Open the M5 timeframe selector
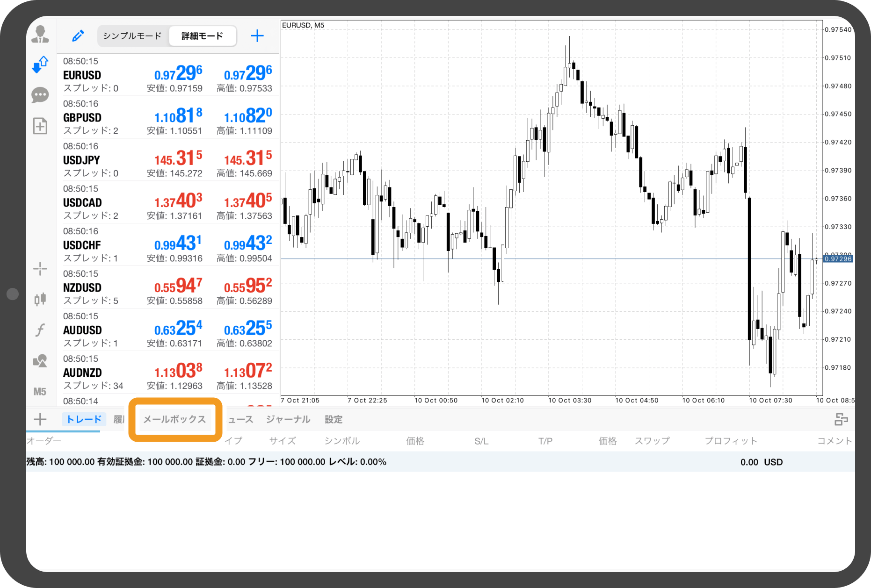Screen dimensions: 871x588 40,392
